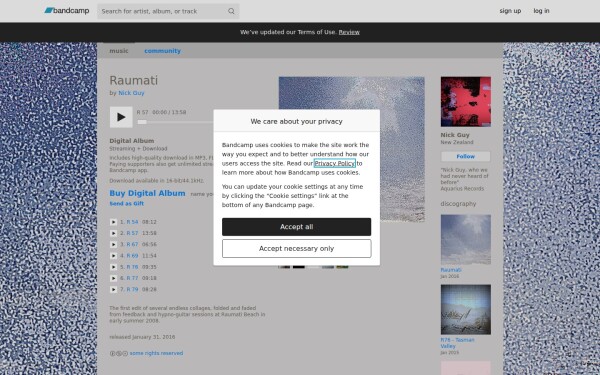Play track 5 R 76
Screen dimensions: 600x375
(113, 267)
